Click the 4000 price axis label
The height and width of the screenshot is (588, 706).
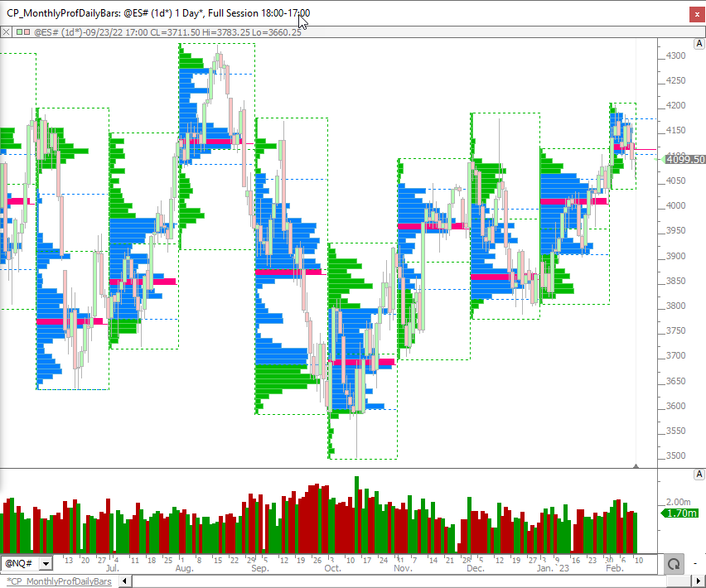(x=676, y=205)
